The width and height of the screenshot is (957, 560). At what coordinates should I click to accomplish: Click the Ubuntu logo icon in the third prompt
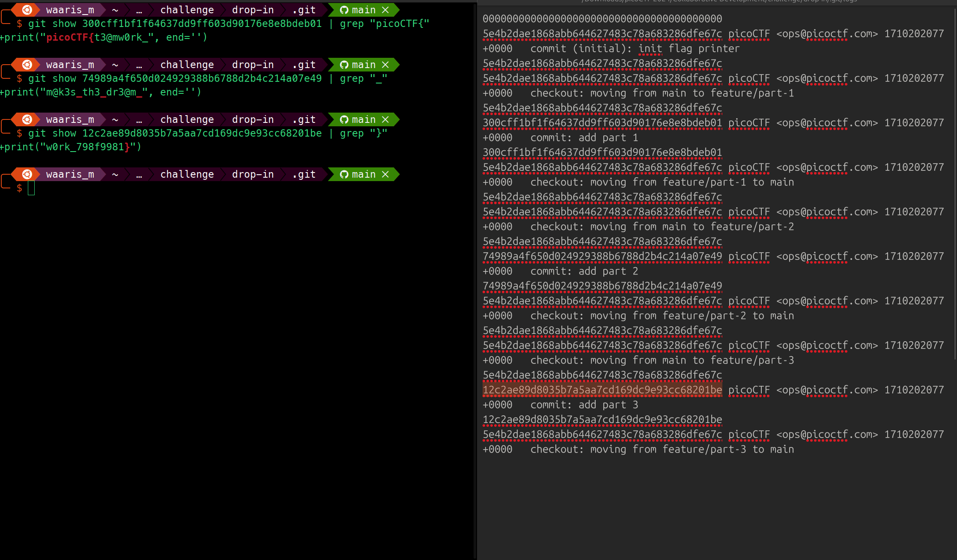[27, 119]
